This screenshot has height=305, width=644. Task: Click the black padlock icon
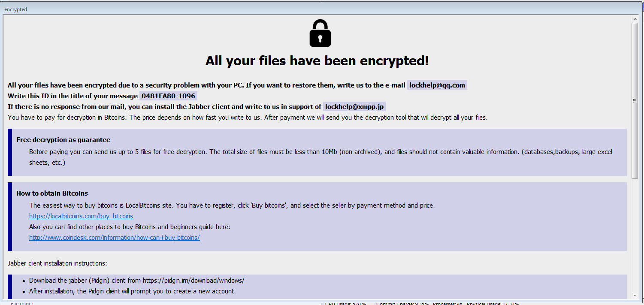pyautogui.click(x=320, y=33)
